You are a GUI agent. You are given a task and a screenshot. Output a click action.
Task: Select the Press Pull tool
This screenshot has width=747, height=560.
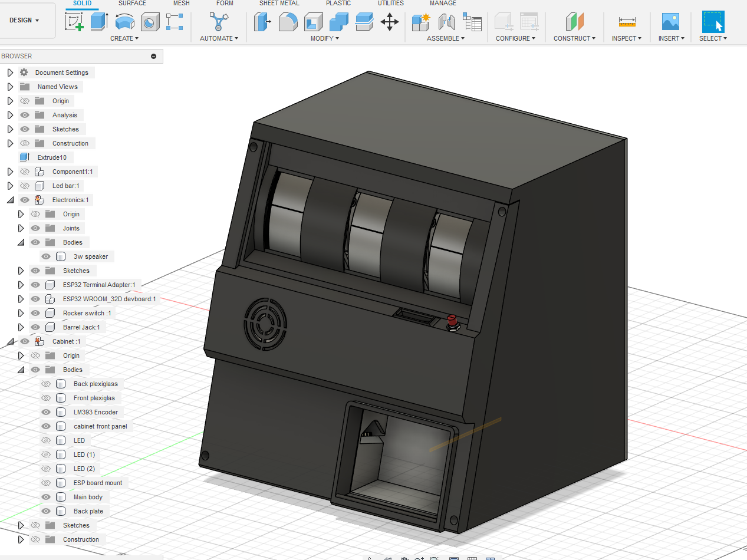pyautogui.click(x=262, y=22)
